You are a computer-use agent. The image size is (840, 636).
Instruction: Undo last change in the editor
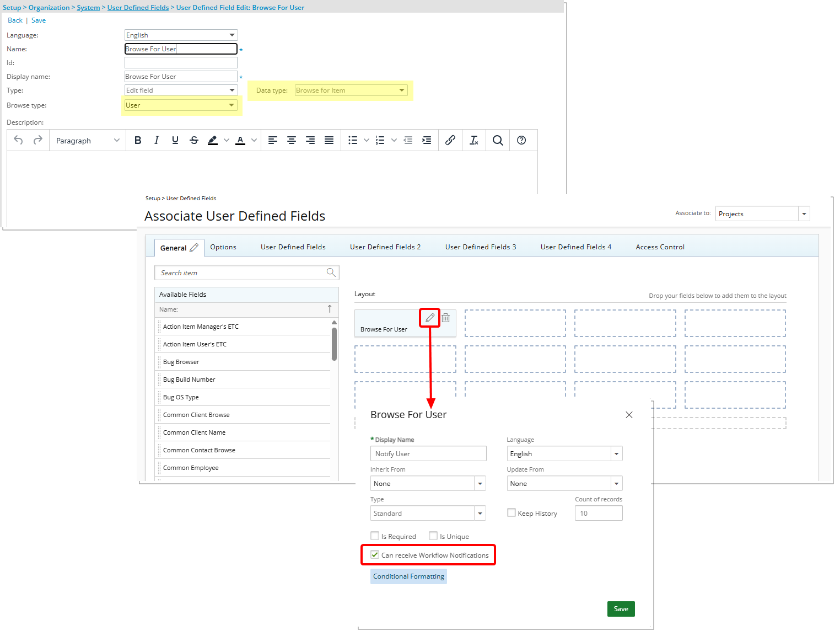18,140
